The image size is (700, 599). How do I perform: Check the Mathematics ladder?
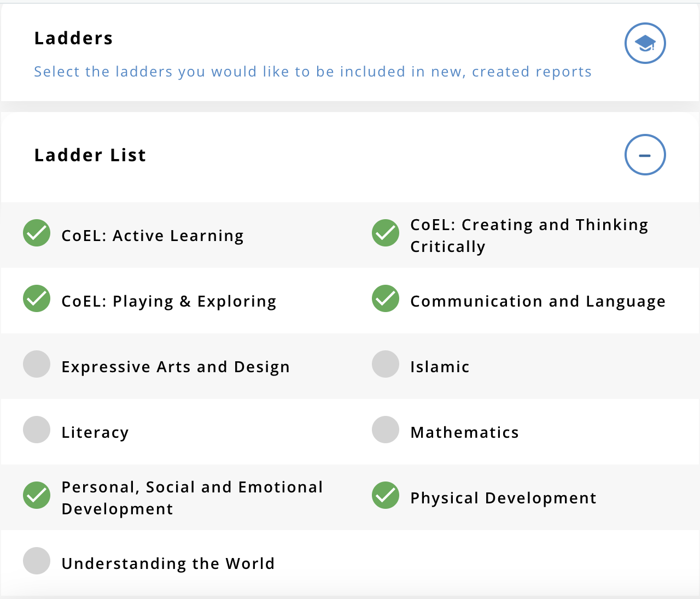tap(386, 430)
